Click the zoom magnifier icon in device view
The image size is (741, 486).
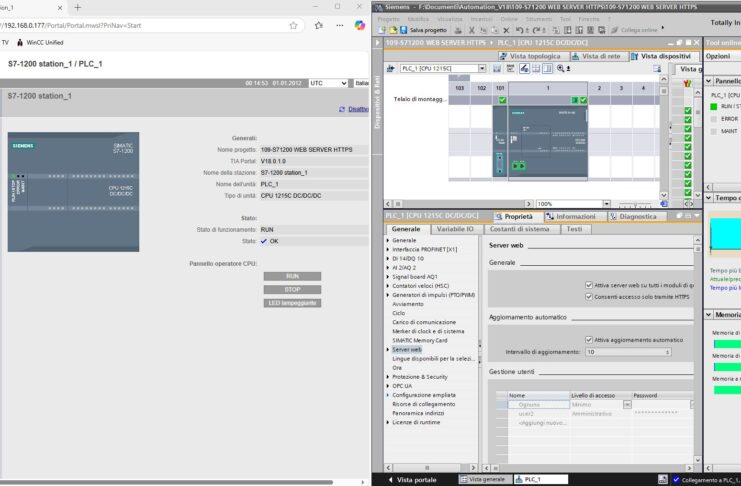pyautogui.click(x=560, y=69)
